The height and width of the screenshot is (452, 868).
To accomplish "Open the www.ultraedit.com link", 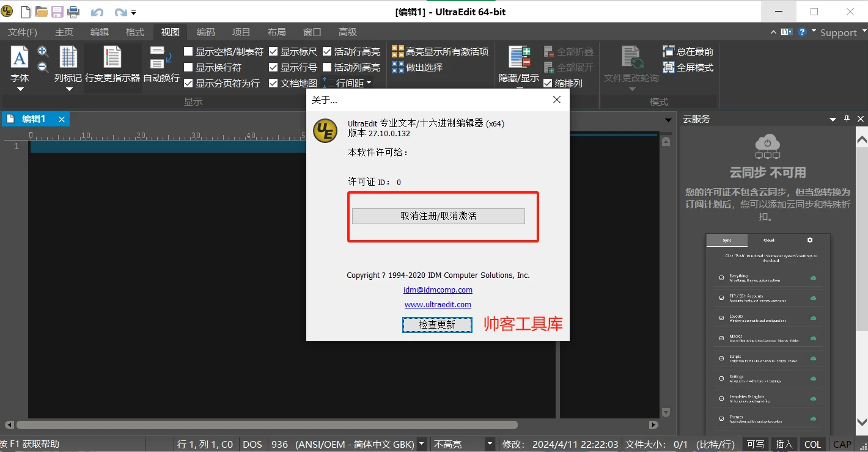I will click(x=438, y=305).
